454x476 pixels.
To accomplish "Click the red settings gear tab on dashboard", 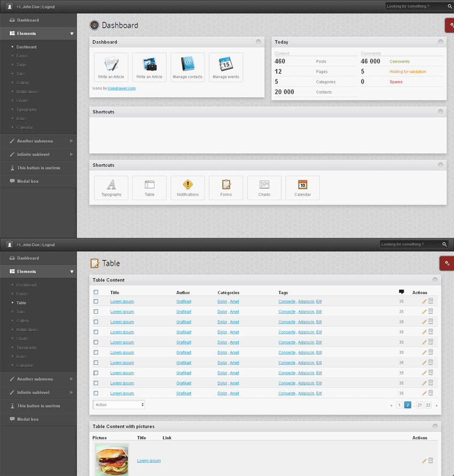I will [x=450, y=25].
